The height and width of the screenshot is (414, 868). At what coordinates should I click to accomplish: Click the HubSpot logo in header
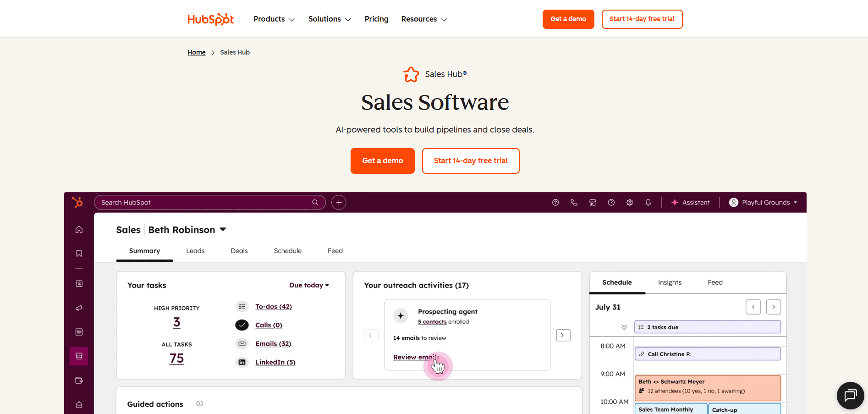click(210, 19)
